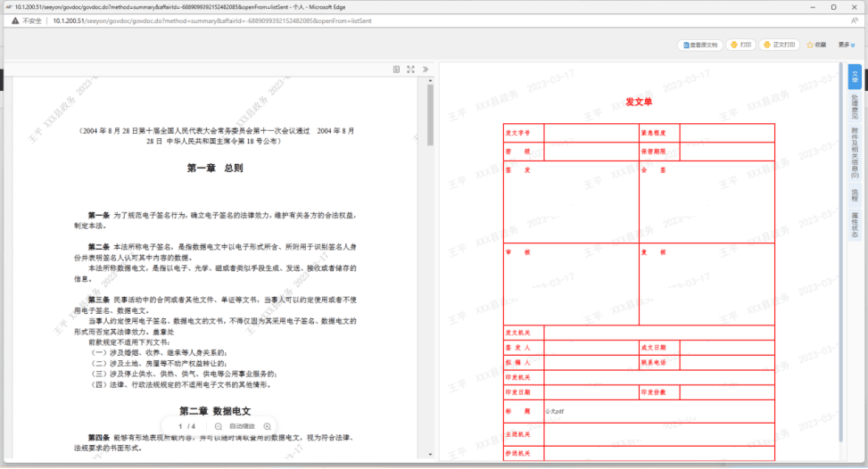Click the 查看原文档 button
868x469 pixels.
700,45
